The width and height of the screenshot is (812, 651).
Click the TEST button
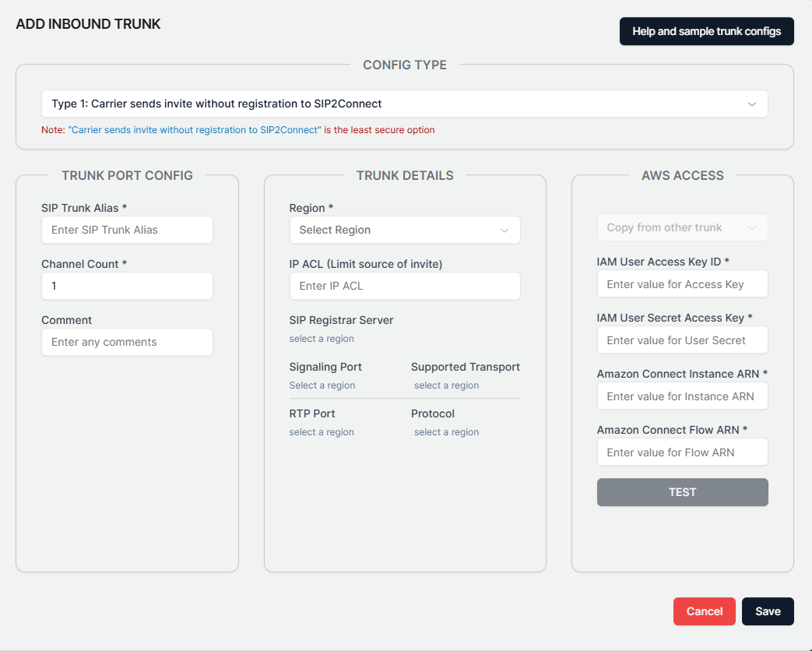point(683,492)
